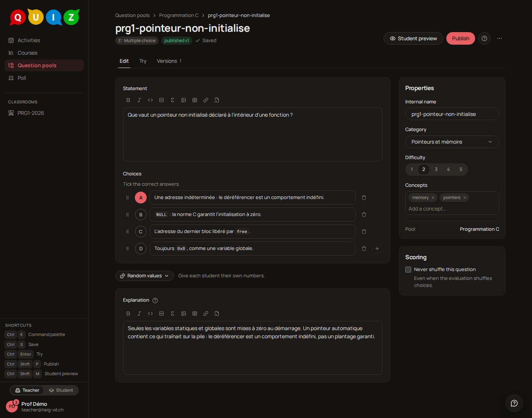Click the info icon beside Explanation

tap(155, 301)
